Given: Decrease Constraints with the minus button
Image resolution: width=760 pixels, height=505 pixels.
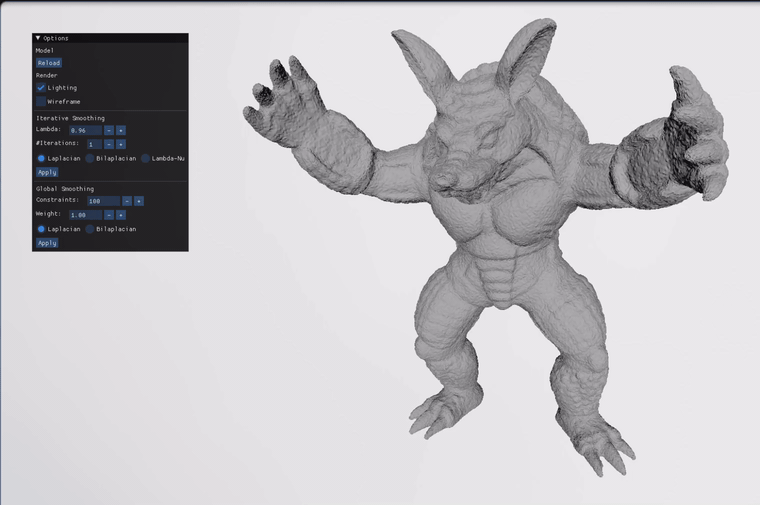Looking at the screenshot, I should tap(127, 201).
